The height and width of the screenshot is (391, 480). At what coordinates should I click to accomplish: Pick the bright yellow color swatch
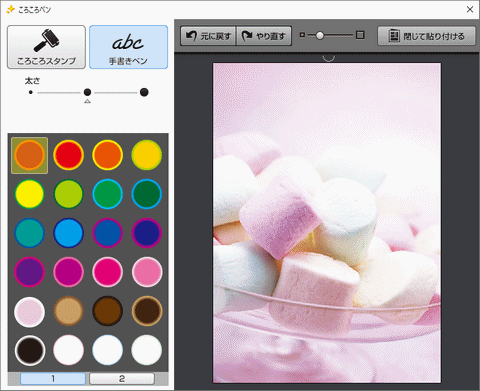click(30, 194)
